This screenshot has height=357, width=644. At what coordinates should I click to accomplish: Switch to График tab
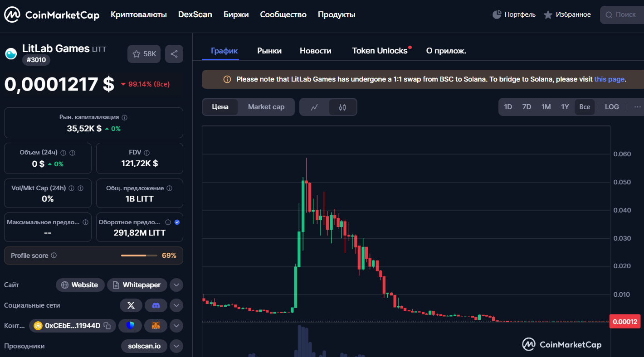[x=224, y=51]
